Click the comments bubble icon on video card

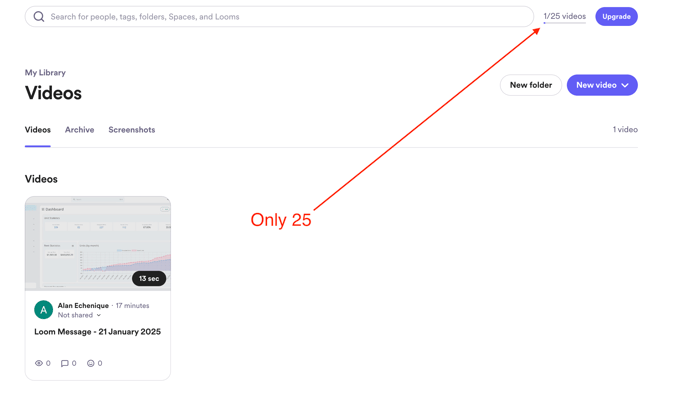64,363
